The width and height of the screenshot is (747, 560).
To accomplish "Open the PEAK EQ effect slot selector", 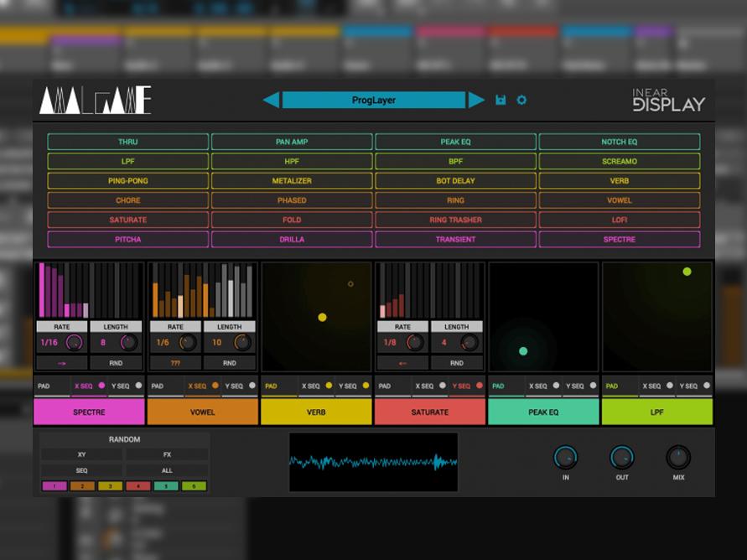I will 543,412.
